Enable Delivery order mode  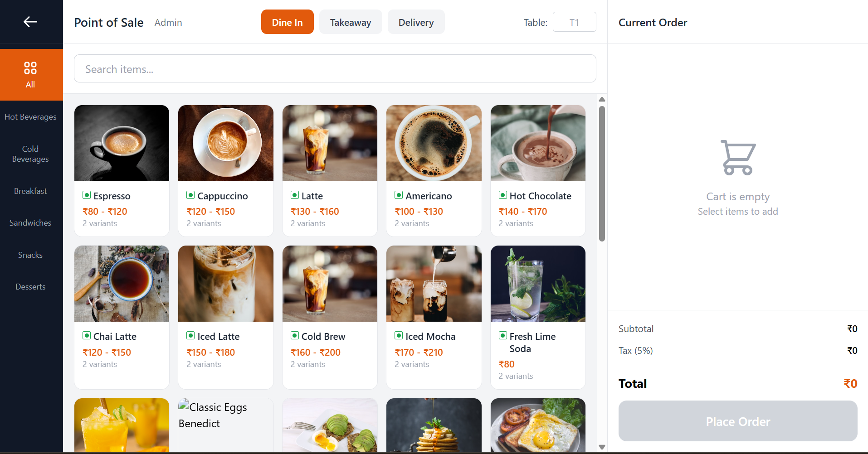coord(415,22)
